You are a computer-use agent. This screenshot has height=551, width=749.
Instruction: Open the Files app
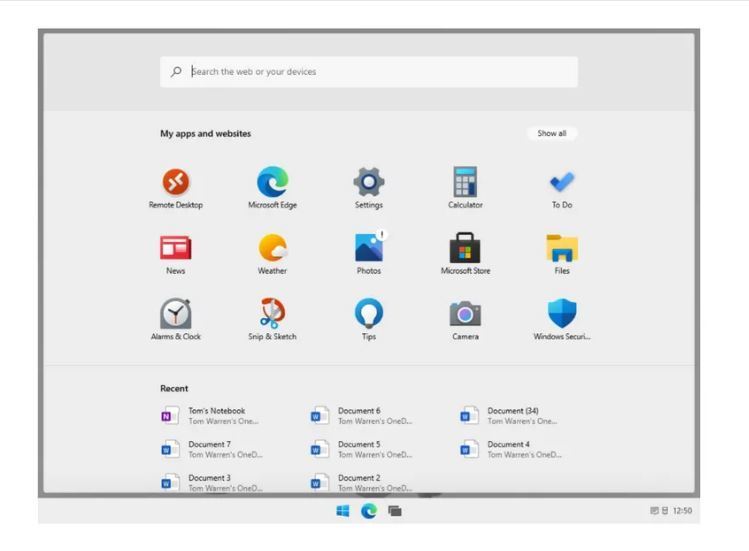click(562, 249)
